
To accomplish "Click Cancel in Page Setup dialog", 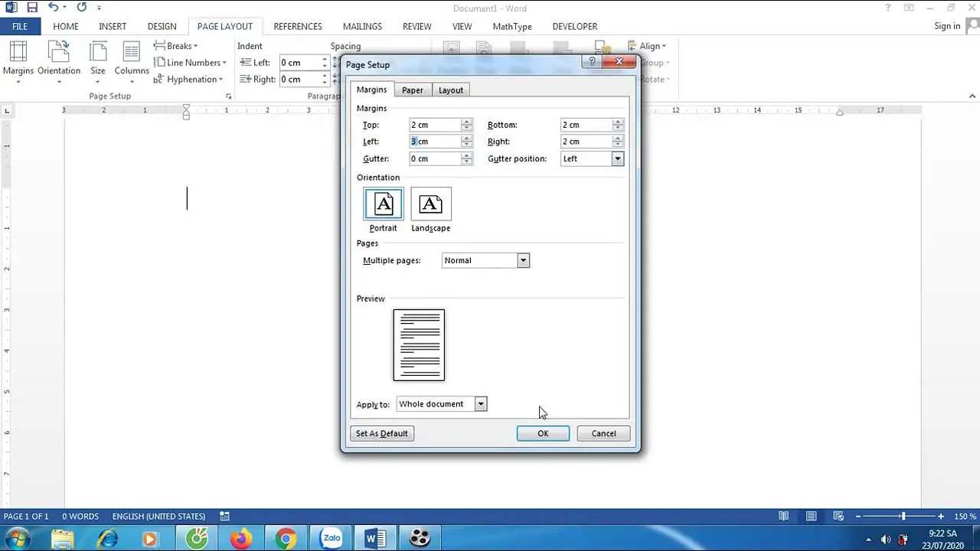I will pos(603,433).
